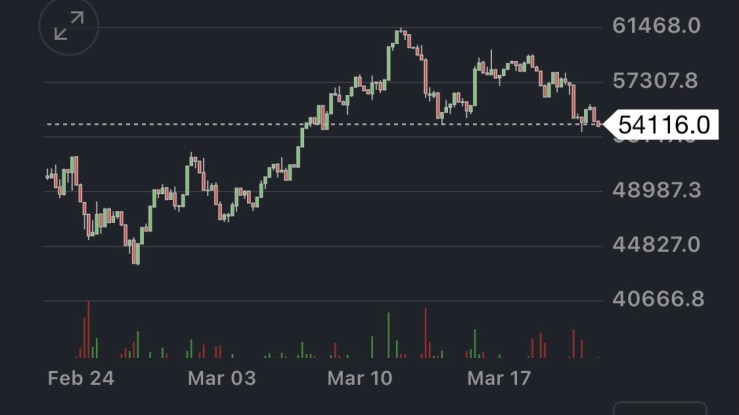Click the tallest green volume bar

[x=387, y=334]
